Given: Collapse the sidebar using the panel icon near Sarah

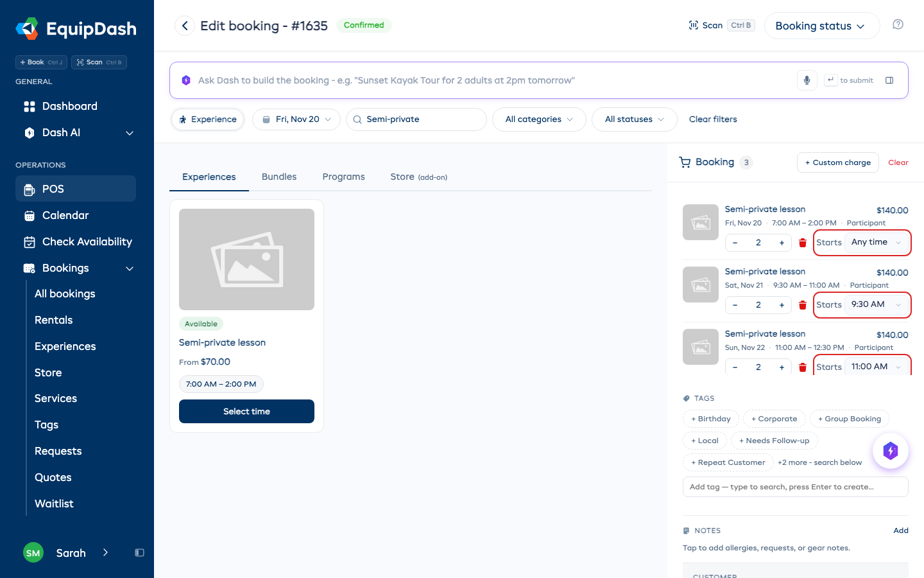Looking at the screenshot, I should click(x=139, y=553).
